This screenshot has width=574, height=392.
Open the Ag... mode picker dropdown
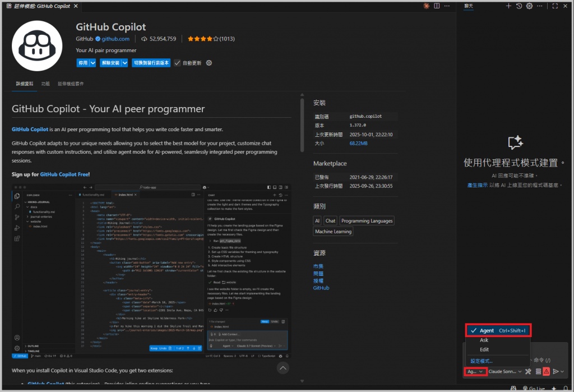pos(475,371)
